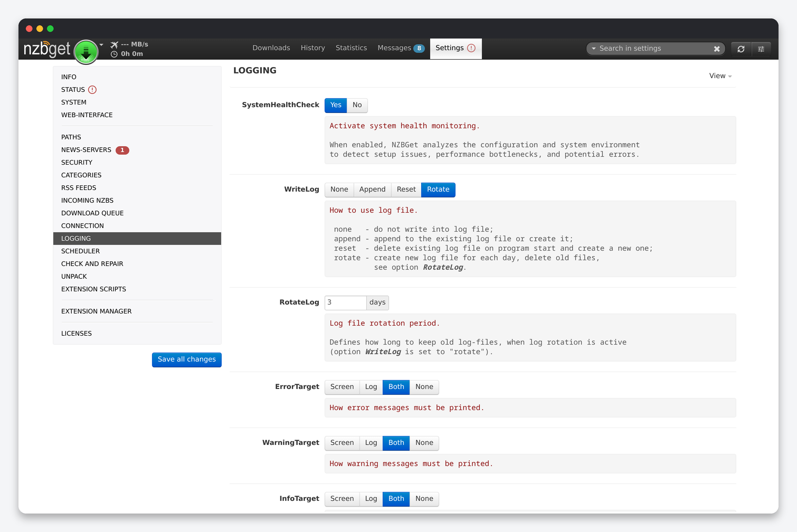This screenshot has height=532, width=797.
Task: Open the sliders options icon at top right
Action: click(x=761, y=49)
